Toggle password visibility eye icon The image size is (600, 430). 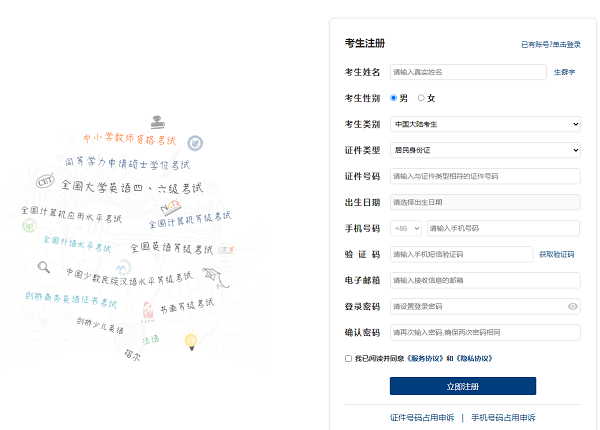572,306
